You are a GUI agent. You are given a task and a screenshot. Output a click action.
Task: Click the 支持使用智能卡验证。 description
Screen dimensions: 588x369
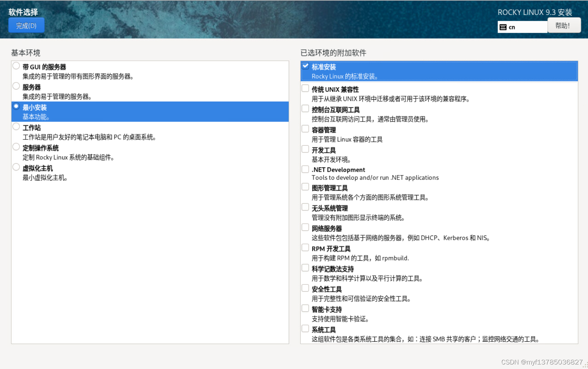click(341, 319)
